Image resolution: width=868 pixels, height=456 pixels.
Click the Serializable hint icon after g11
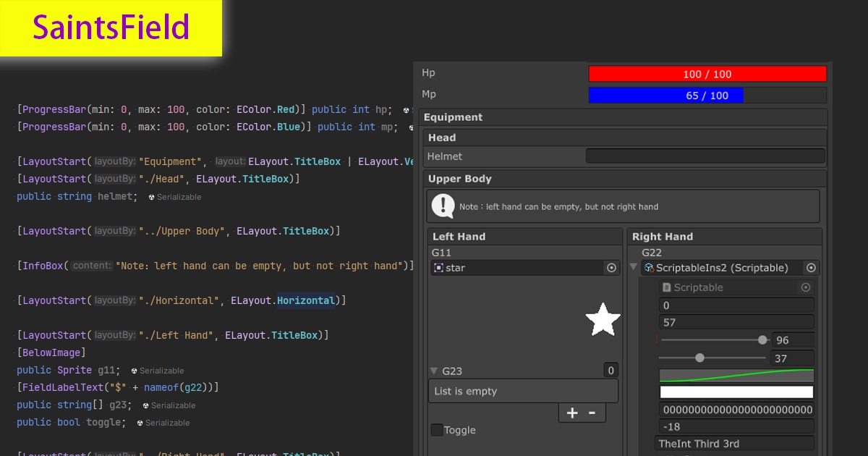pyautogui.click(x=134, y=371)
